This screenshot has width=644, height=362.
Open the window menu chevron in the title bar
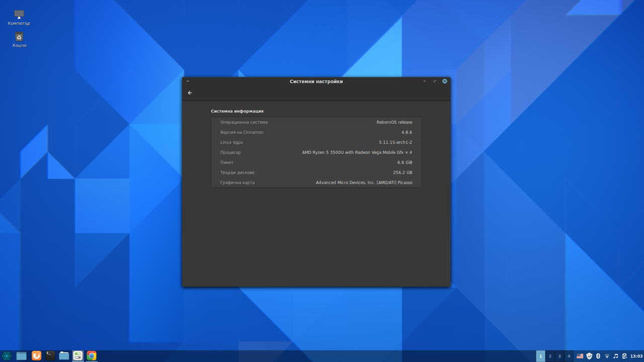(188, 81)
